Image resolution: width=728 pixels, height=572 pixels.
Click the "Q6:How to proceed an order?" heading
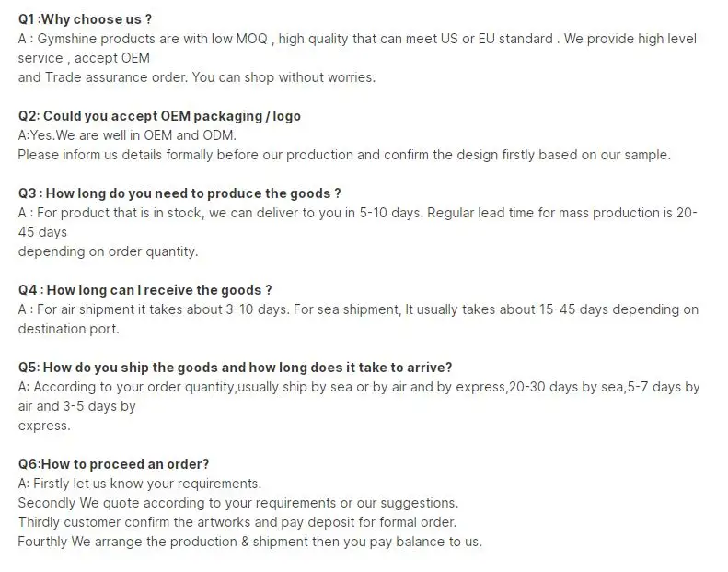pos(113,464)
